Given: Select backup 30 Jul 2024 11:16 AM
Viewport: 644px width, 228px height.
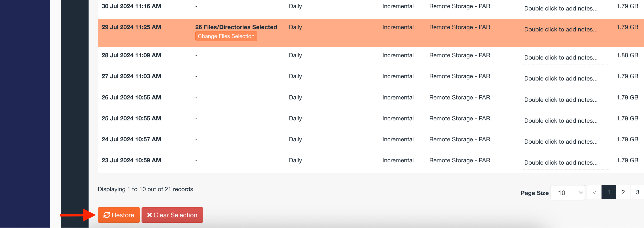Looking at the screenshot, I should (x=131, y=6).
